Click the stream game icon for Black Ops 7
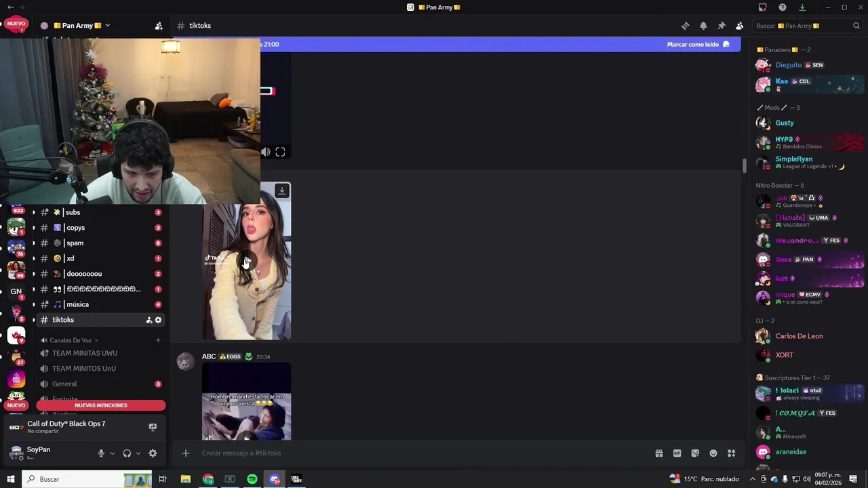Image resolution: width=868 pixels, height=488 pixels. click(x=153, y=427)
